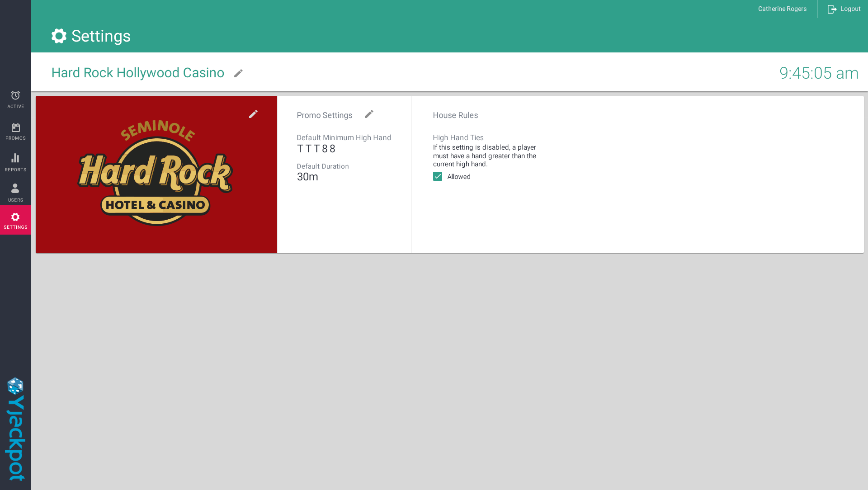
Task: Click the Allowed checkbox label
Action: coord(459,177)
